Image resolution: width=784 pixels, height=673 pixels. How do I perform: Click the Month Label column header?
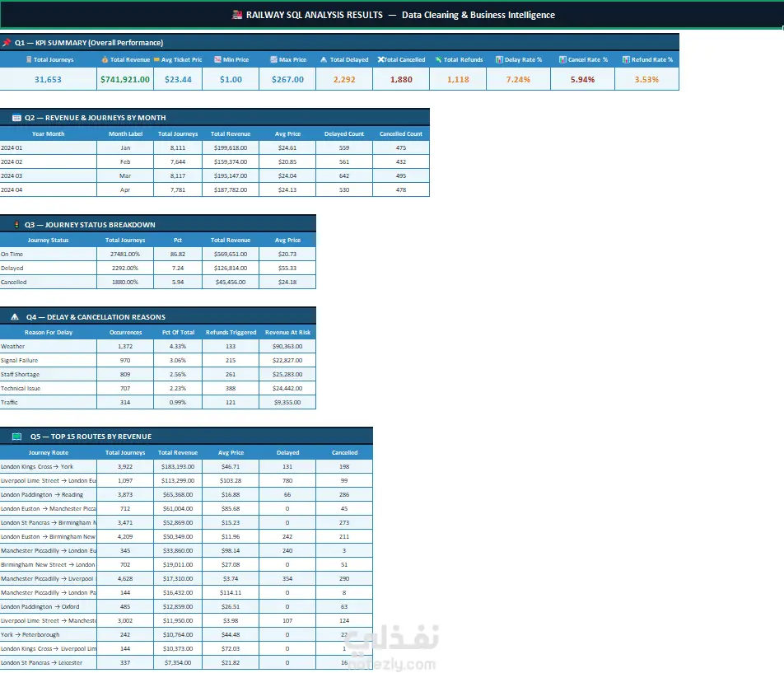pos(125,134)
